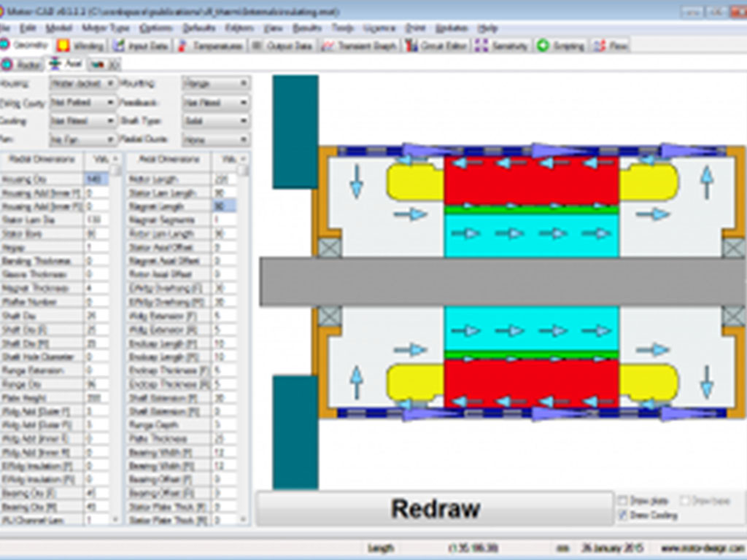Switch to the Winding tab

pos(81,46)
